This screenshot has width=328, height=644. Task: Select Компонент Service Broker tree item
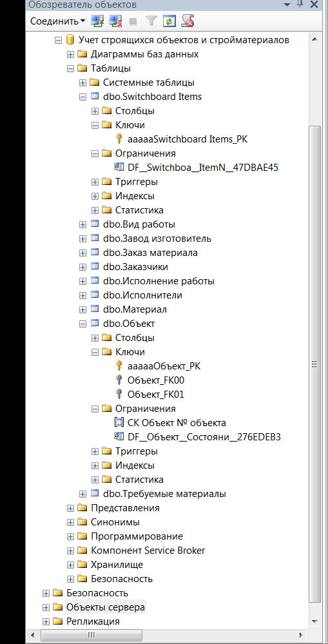148,551
